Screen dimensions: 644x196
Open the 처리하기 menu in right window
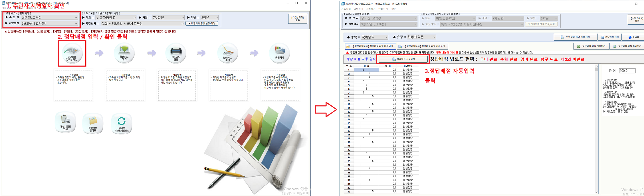tap(370, 9)
